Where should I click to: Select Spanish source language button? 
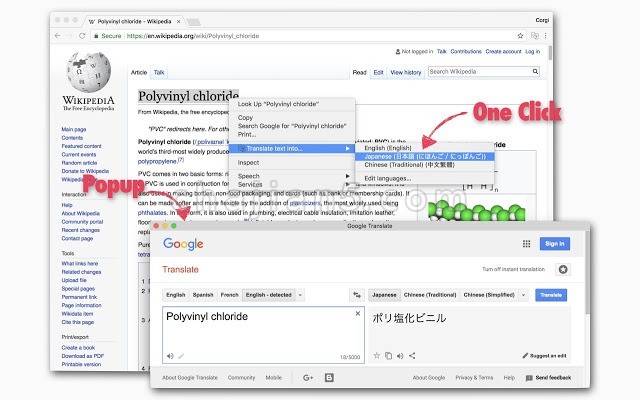pyautogui.click(x=203, y=295)
